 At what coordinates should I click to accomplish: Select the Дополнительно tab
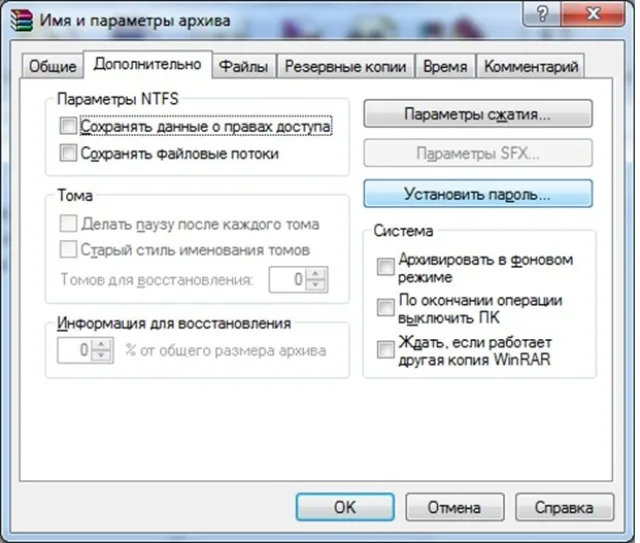(x=147, y=64)
